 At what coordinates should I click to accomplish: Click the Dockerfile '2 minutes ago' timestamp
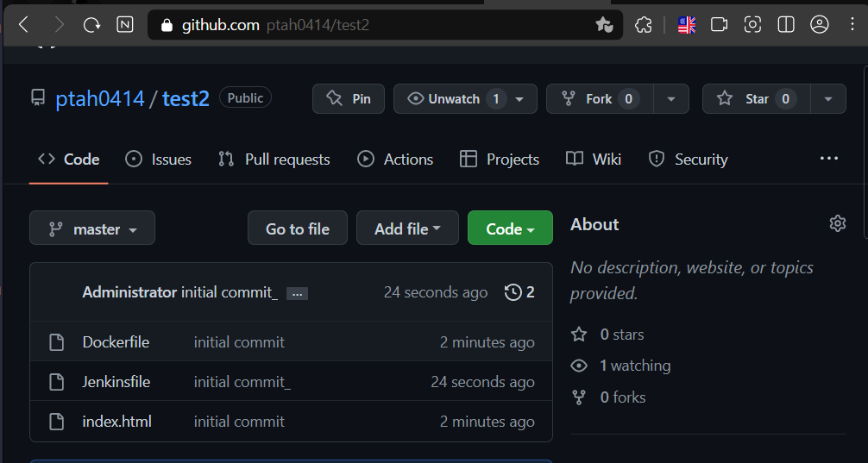point(487,342)
